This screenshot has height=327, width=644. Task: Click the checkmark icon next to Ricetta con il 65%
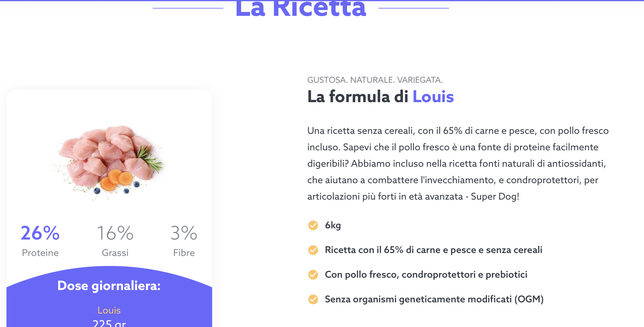313,250
